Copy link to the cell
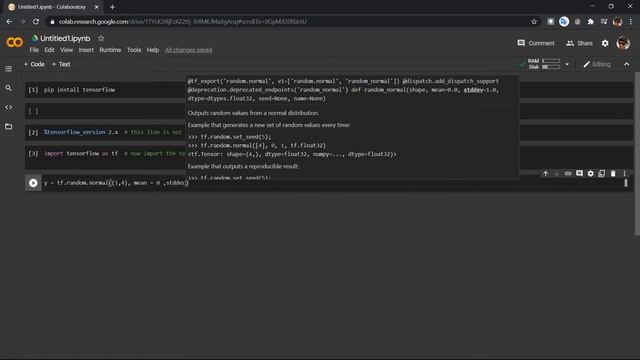This screenshot has width=640, height=360. coord(568,173)
